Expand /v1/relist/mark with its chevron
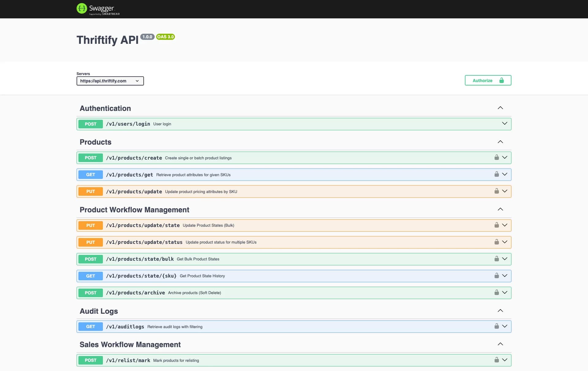Image resolution: width=588 pixels, height=371 pixels. pyautogui.click(x=504, y=360)
